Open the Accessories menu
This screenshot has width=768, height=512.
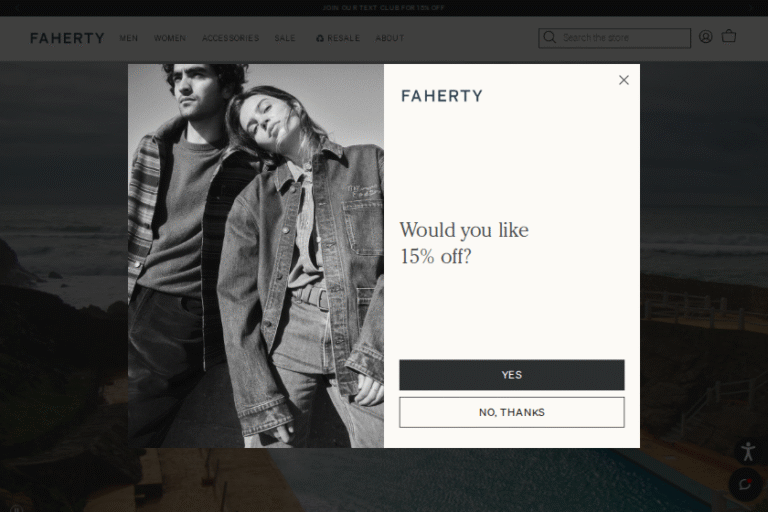[230, 38]
